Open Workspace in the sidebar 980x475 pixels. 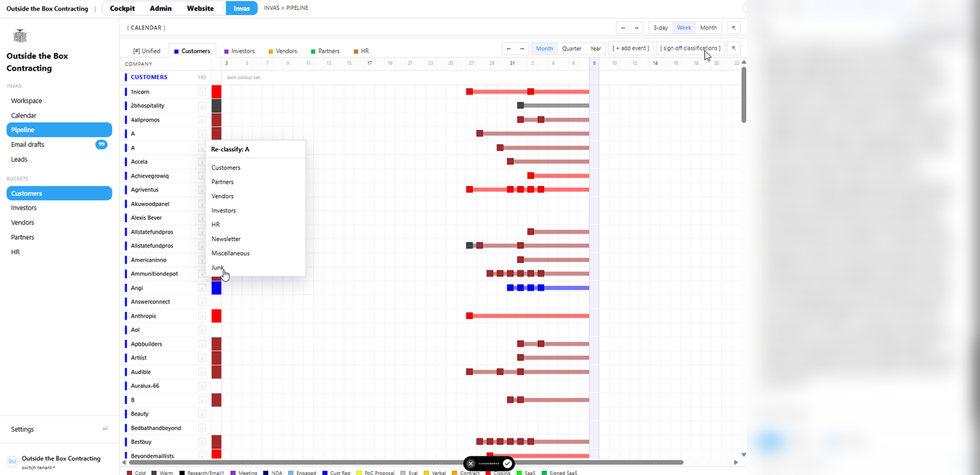coord(59,101)
